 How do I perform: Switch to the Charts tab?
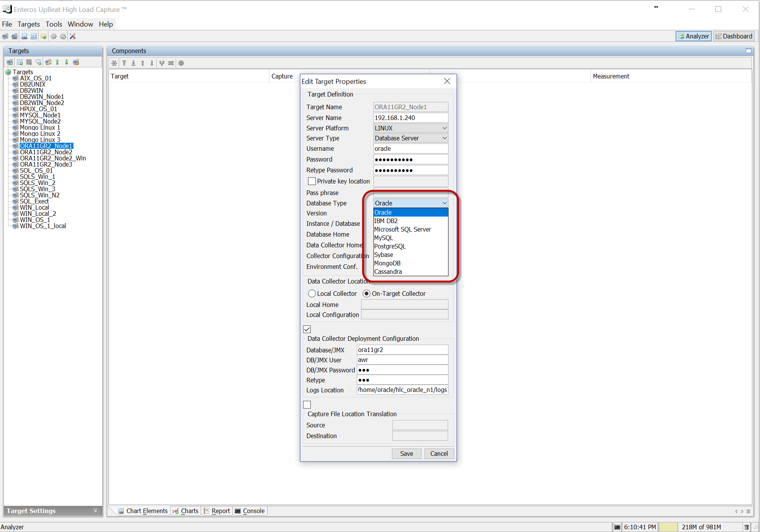[x=186, y=511]
